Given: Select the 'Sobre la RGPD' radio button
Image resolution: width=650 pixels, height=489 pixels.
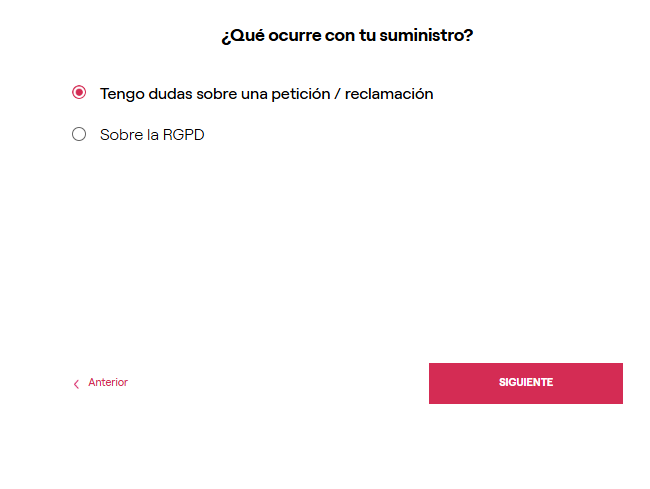Looking at the screenshot, I should [79, 134].
